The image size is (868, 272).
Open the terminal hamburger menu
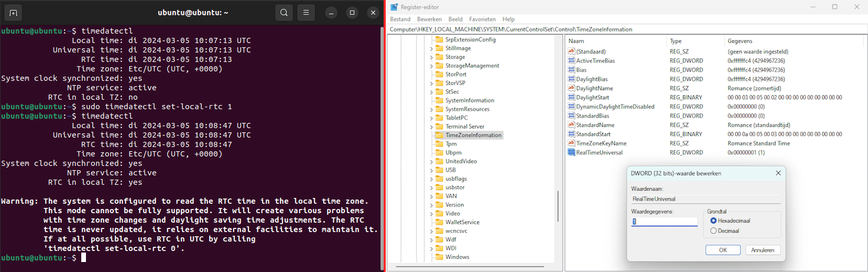[306, 13]
